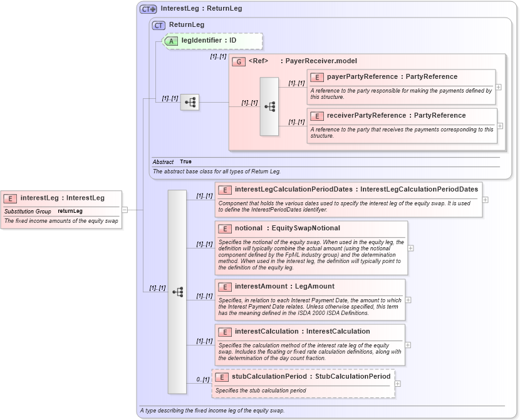This screenshot has height=420, width=520.
Task: Click the Abstract True property row
Action: [326, 161]
